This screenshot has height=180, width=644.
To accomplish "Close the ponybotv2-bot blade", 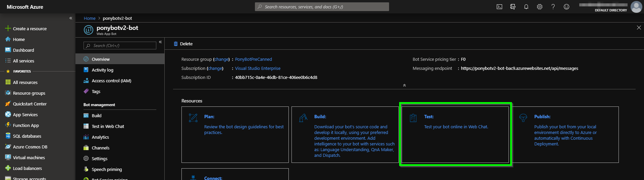I will (x=639, y=28).
